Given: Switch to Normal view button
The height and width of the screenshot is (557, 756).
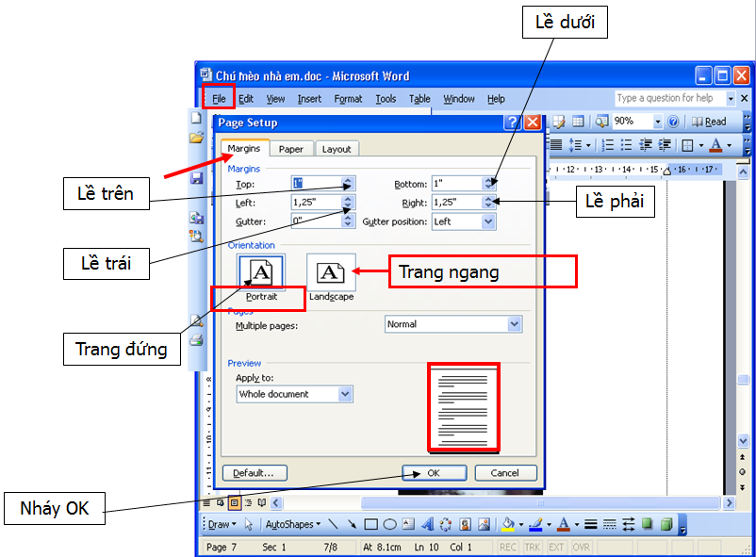Looking at the screenshot, I should (x=206, y=503).
